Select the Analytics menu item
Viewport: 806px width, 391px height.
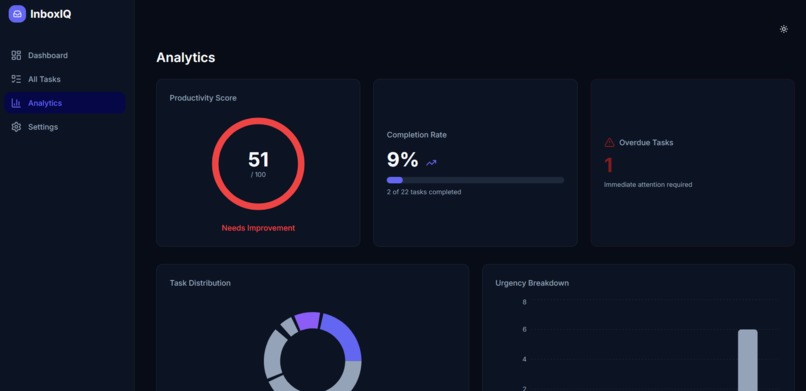[65, 103]
